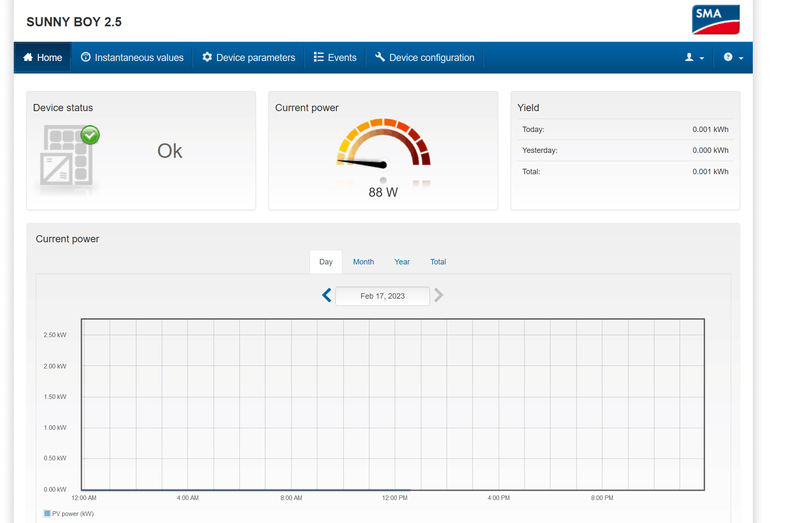Go to previous day with left arrow
Screen dimensions: 800x523
(x=326, y=295)
